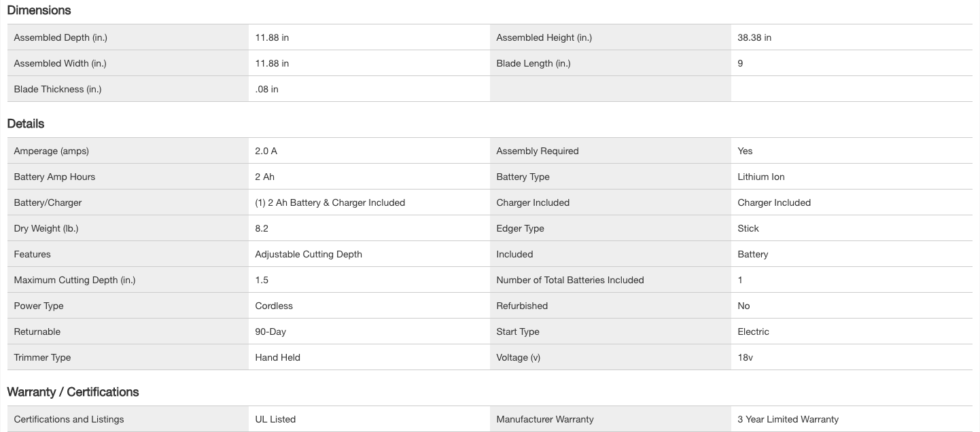Click the Dry Weight value 8.2
The height and width of the screenshot is (432, 980).
[262, 229]
